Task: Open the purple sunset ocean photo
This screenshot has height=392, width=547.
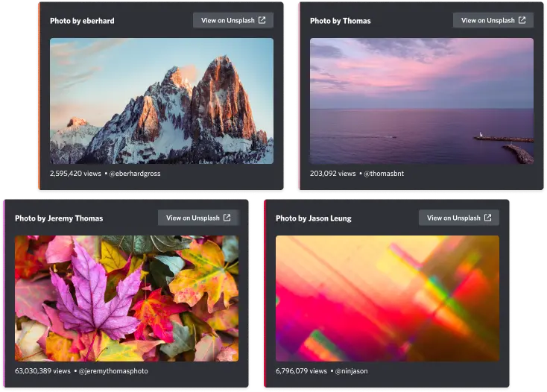Action: point(421,101)
